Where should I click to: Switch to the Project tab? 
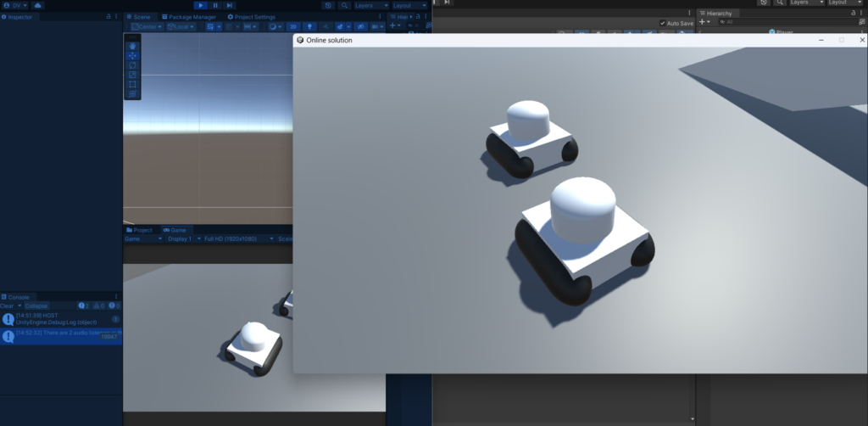tap(140, 230)
